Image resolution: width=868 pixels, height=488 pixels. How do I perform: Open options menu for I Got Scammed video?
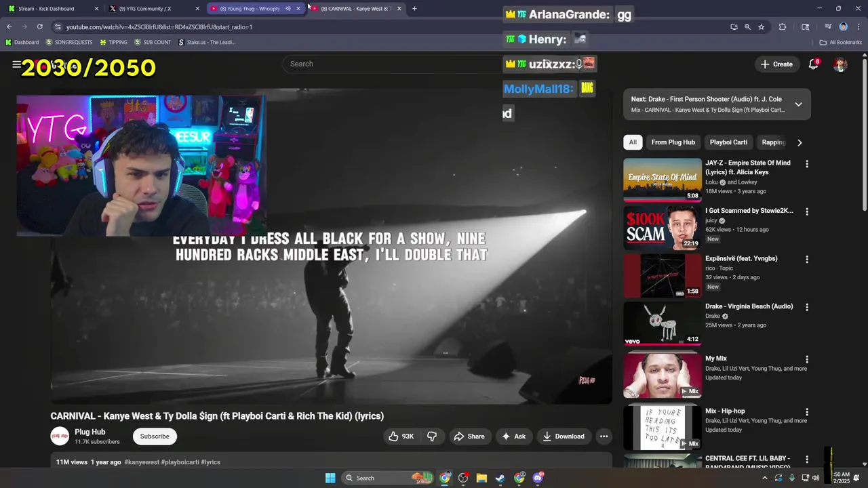click(x=807, y=211)
